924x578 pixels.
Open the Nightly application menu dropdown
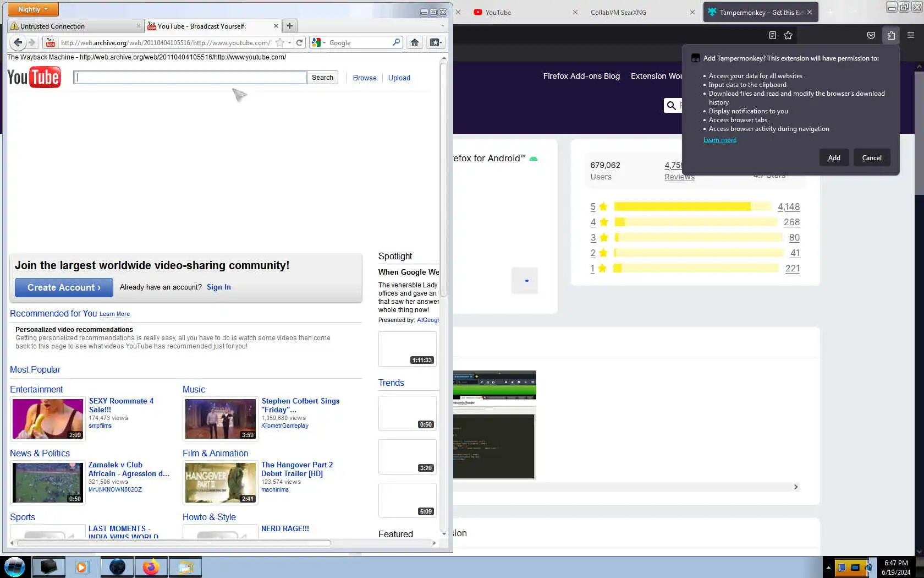(x=33, y=9)
